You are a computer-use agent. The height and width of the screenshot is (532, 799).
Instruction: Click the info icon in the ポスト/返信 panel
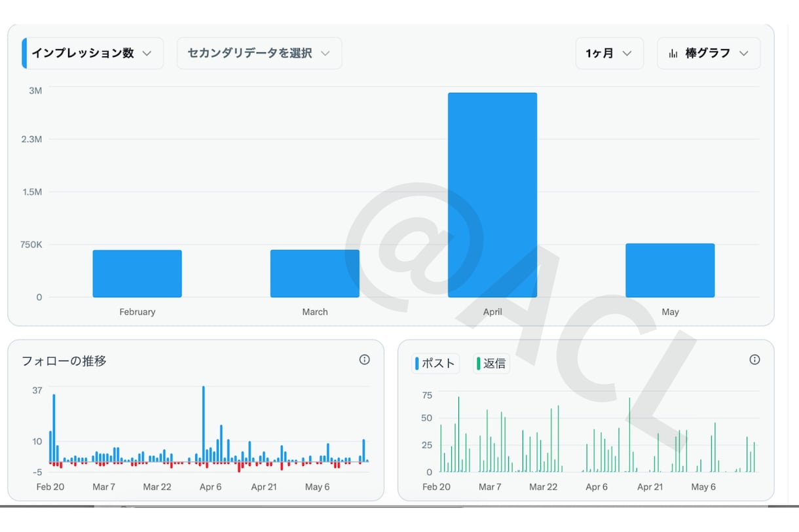click(754, 359)
